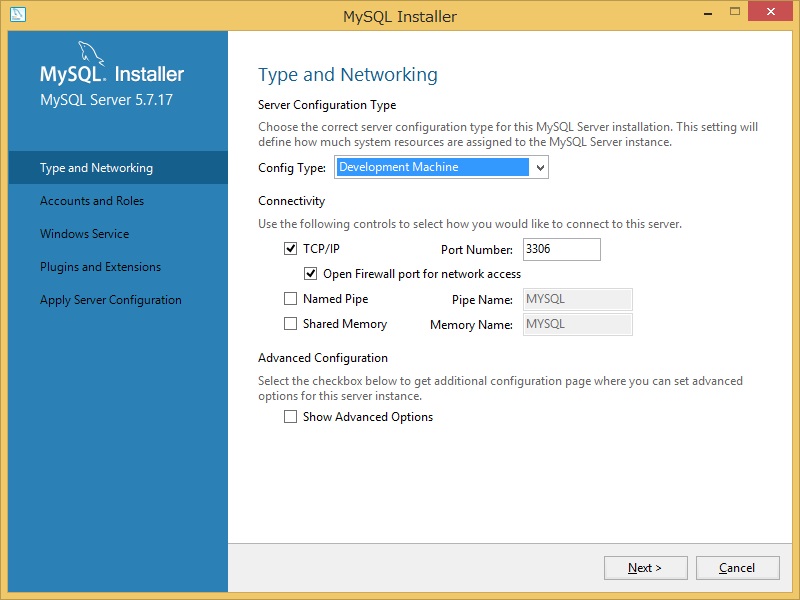The image size is (800, 600).
Task: Open Apply Server Configuration step
Action: click(x=118, y=299)
